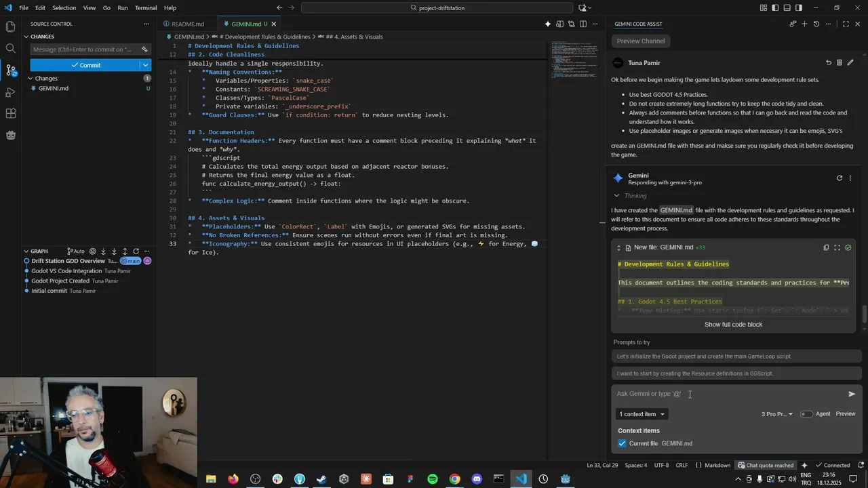868x488 pixels.
Task: Click the undo arrow on Tuna Pamir message
Action: [x=828, y=62]
